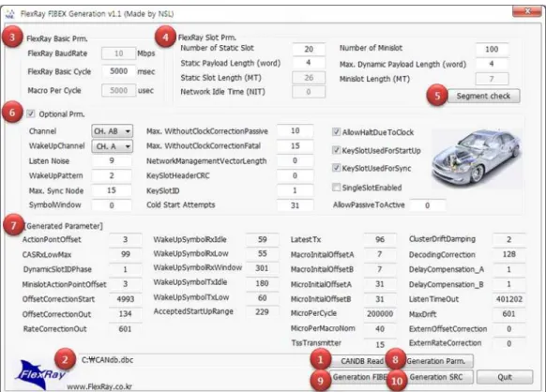This screenshot has height=392, width=546.
Task: Open the Channel dropdown (CH. AB)
Action: click(113, 131)
